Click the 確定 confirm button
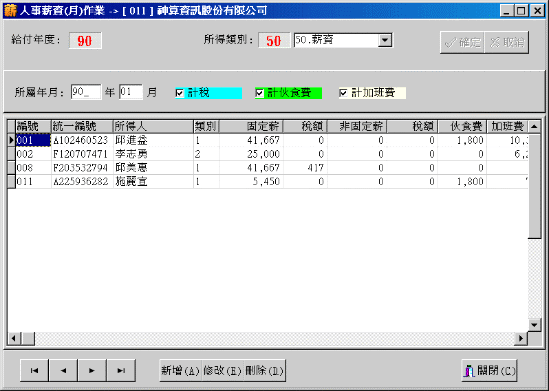The height and width of the screenshot is (391, 549). 462,42
